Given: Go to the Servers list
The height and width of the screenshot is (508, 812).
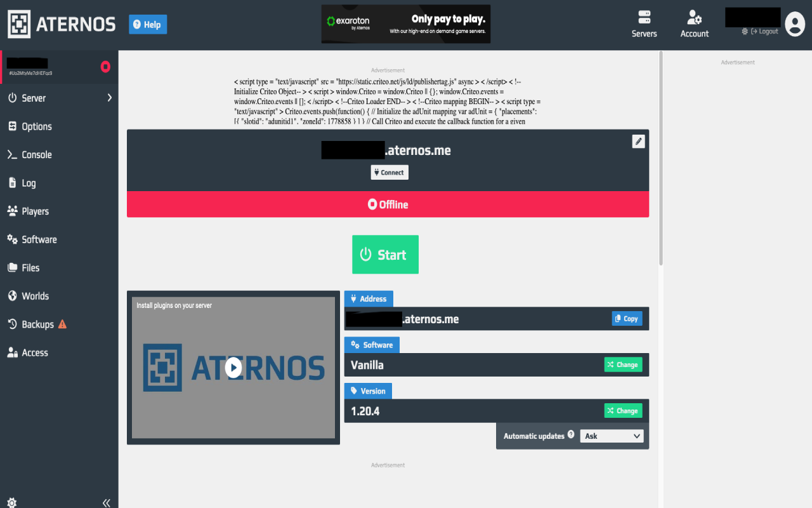Looking at the screenshot, I should tap(644, 25).
